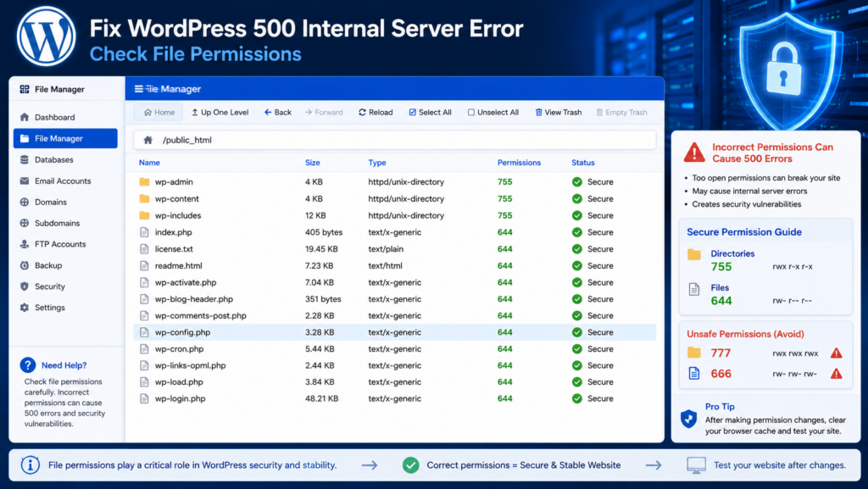
Task: Open View Trash
Action: tap(558, 113)
